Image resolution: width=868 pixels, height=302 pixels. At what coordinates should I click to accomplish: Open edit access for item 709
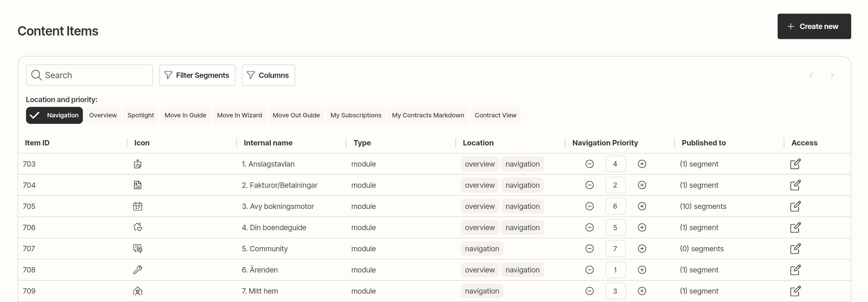[795, 291]
